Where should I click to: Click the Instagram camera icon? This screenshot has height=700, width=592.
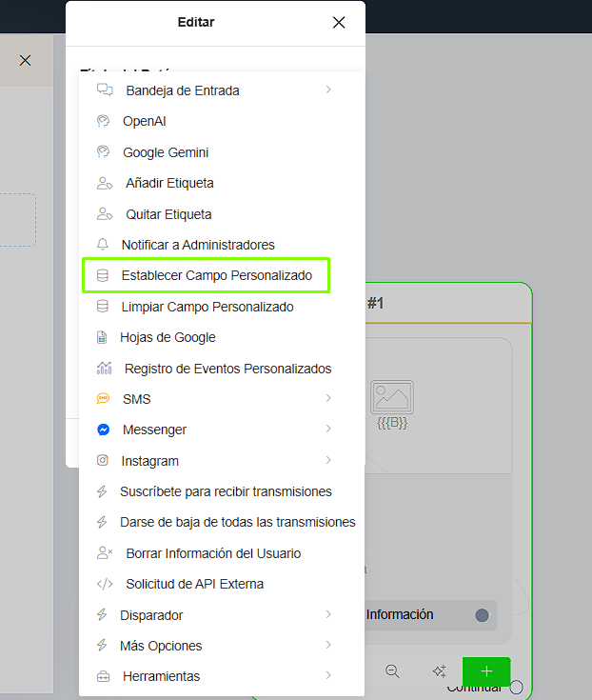103,460
